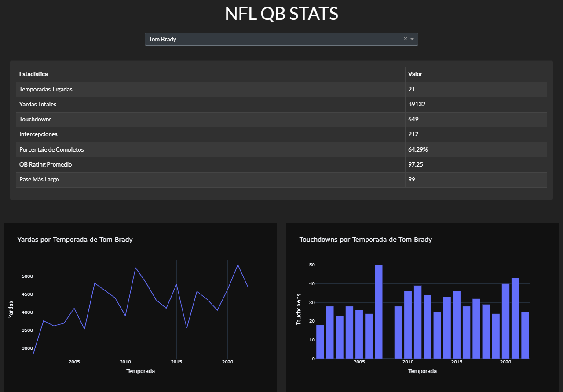Click the NFL QB STATS heading
The image size is (563, 392).
coord(281,14)
